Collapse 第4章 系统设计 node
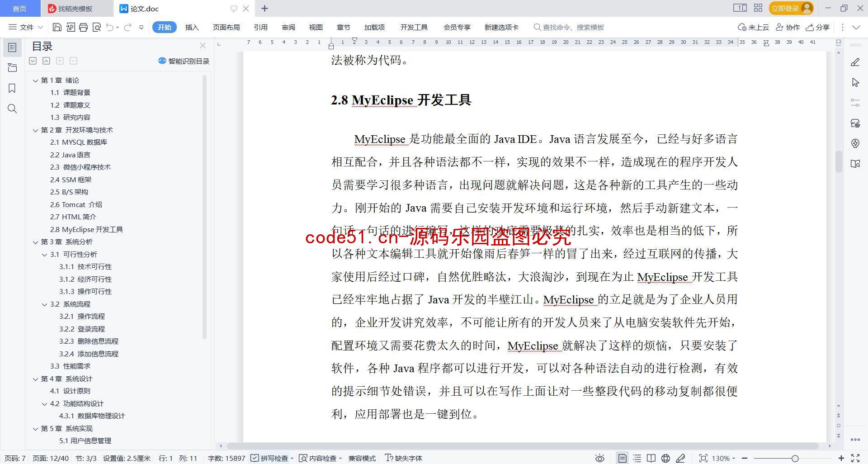 point(35,379)
